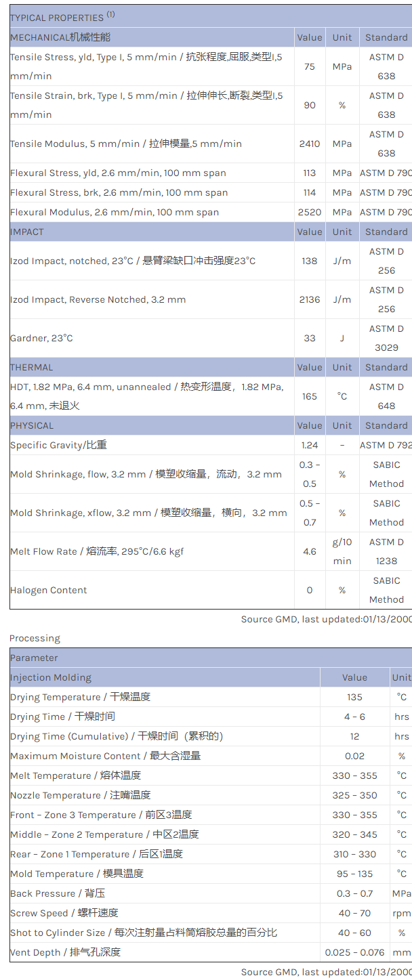Click the MECHANICAL section header row
This screenshot has width=412, height=980.
(60, 37)
